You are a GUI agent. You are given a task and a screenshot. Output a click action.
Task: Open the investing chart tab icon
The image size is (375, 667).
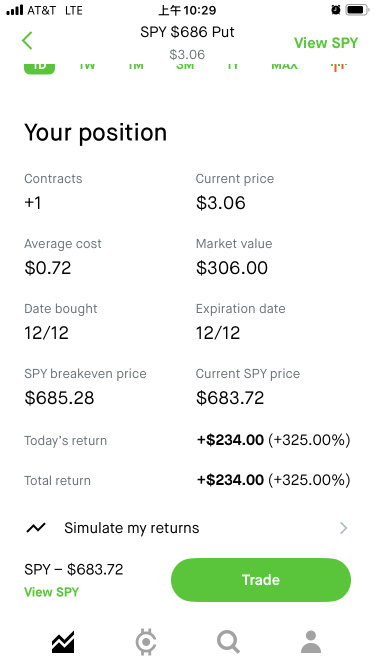(63, 642)
